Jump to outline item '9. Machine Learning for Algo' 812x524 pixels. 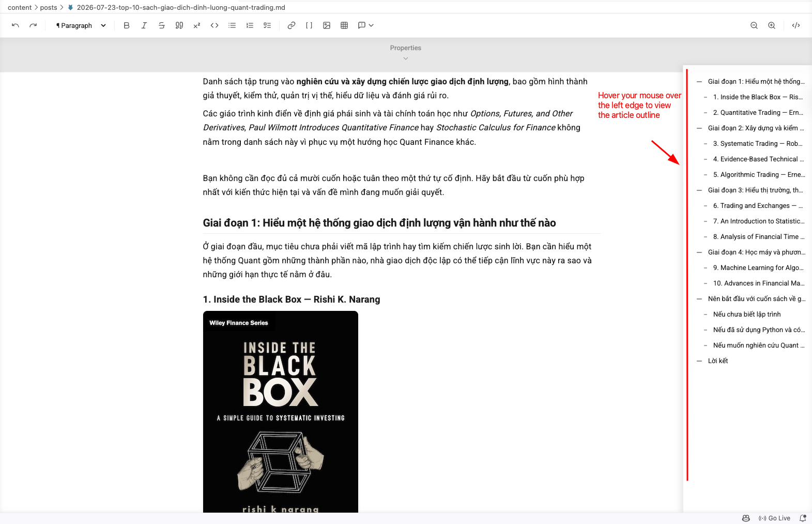[x=758, y=267]
